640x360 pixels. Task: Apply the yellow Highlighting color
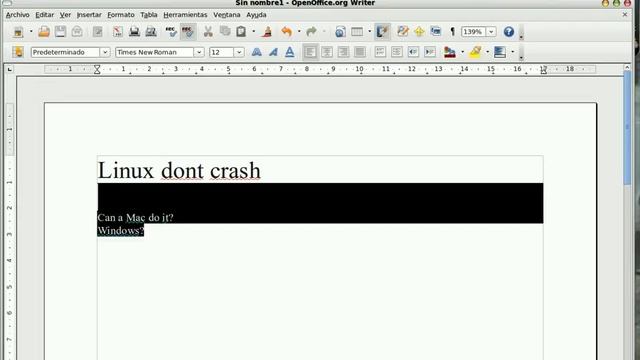pos(475,52)
